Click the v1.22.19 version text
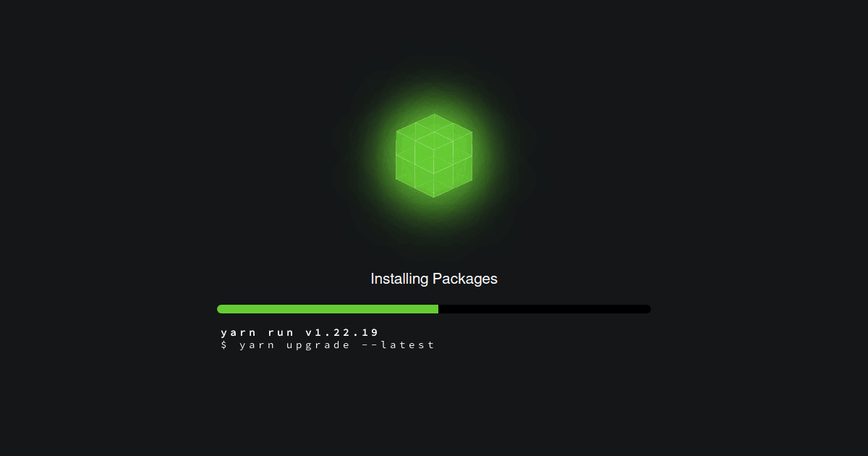The image size is (868, 456). pyautogui.click(x=342, y=332)
